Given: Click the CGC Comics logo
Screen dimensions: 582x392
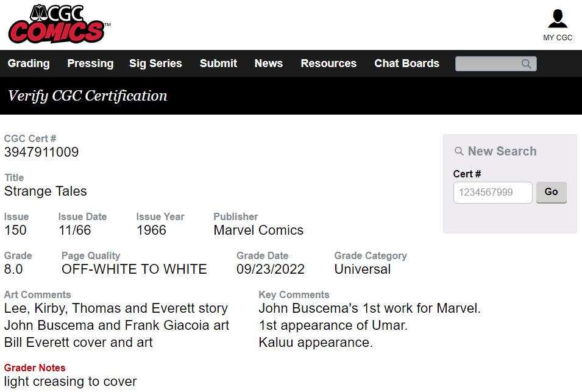Looking at the screenshot, I should tap(59, 24).
